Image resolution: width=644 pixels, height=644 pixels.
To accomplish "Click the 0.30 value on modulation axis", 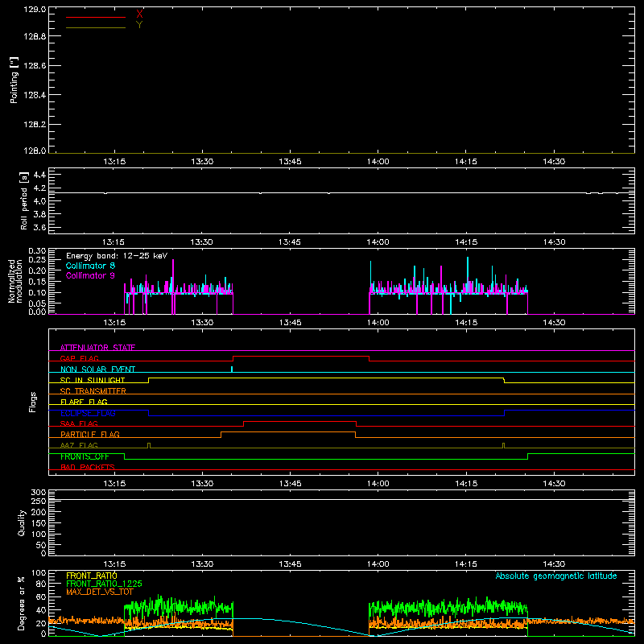I will [37, 251].
